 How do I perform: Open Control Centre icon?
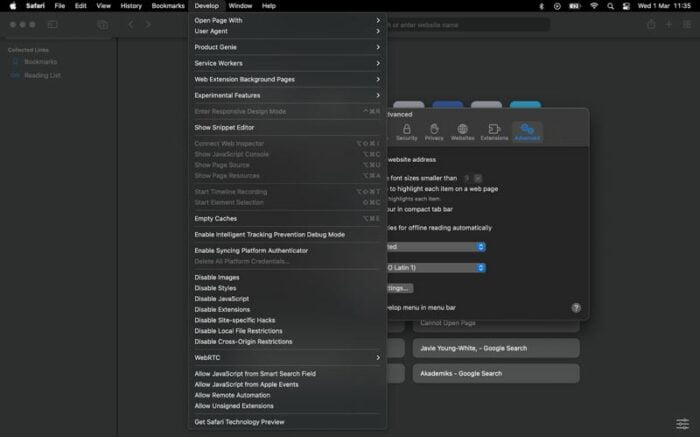626,6
